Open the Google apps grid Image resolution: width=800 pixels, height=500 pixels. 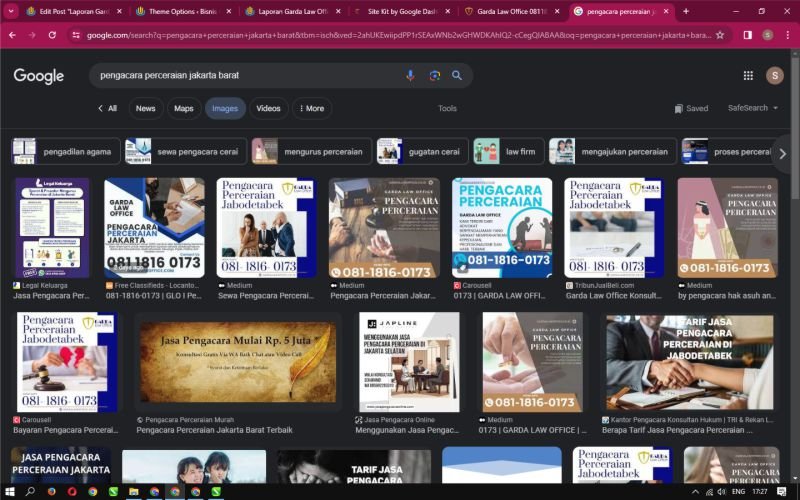[x=748, y=75]
